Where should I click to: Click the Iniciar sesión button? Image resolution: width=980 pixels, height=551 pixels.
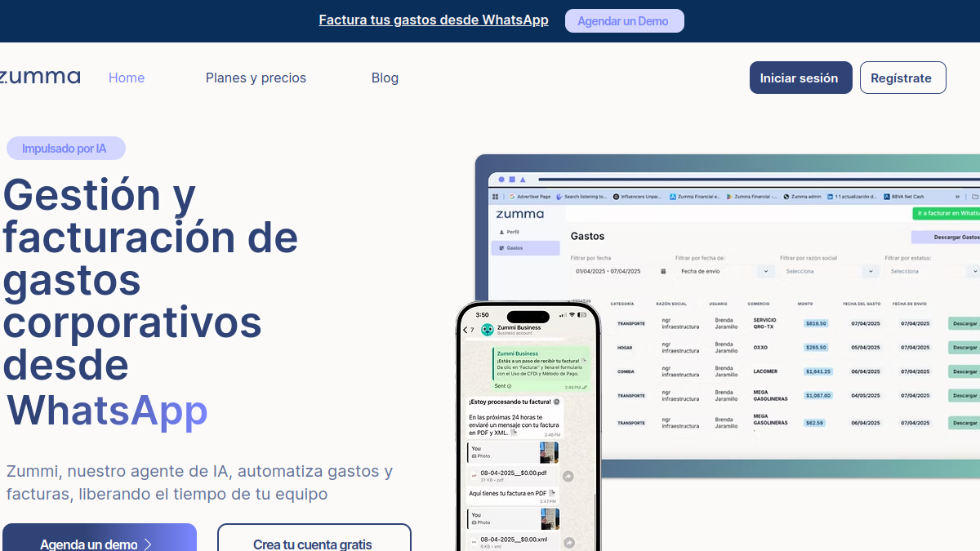pos(801,78)
